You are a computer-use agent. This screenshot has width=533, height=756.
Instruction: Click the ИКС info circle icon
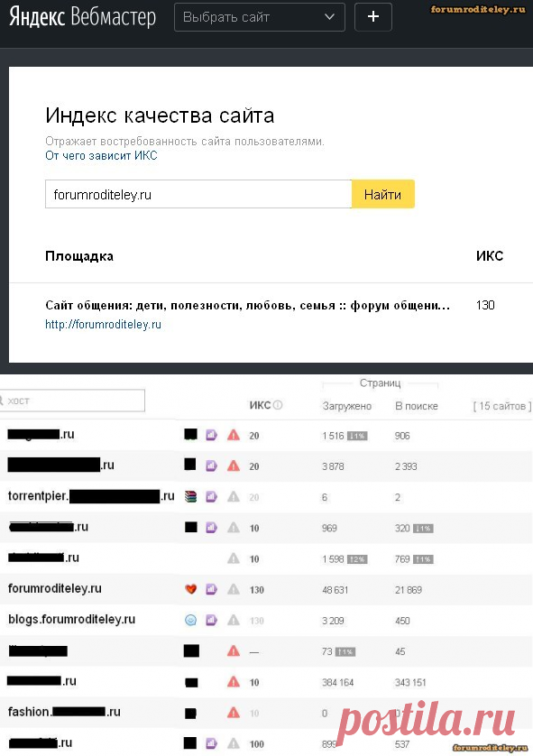click(x=278, y=405)
